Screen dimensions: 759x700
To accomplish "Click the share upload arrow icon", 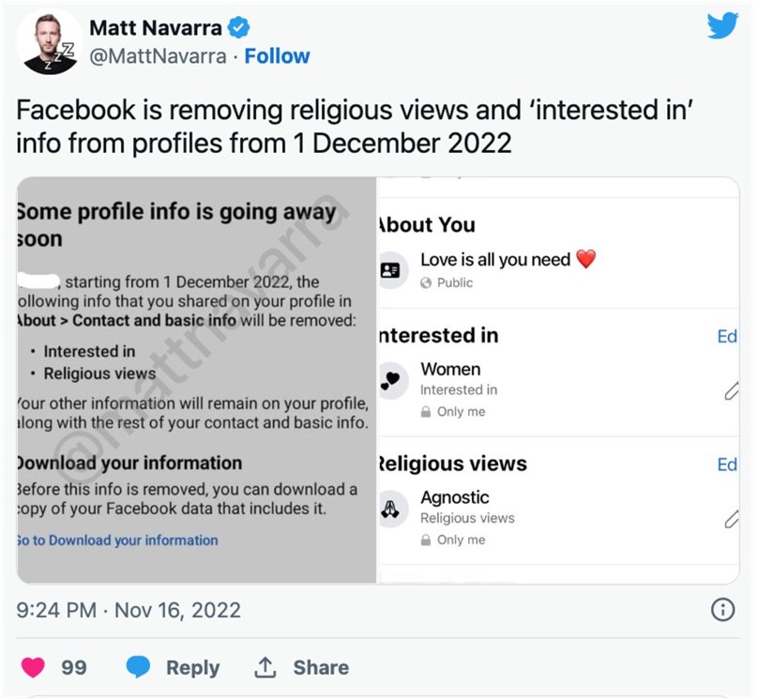I will [266, 667].
